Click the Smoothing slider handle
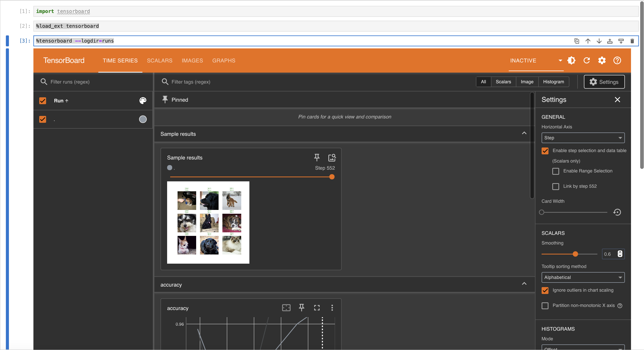The width and height of the screenshot is (644, 350). (575, 254)
